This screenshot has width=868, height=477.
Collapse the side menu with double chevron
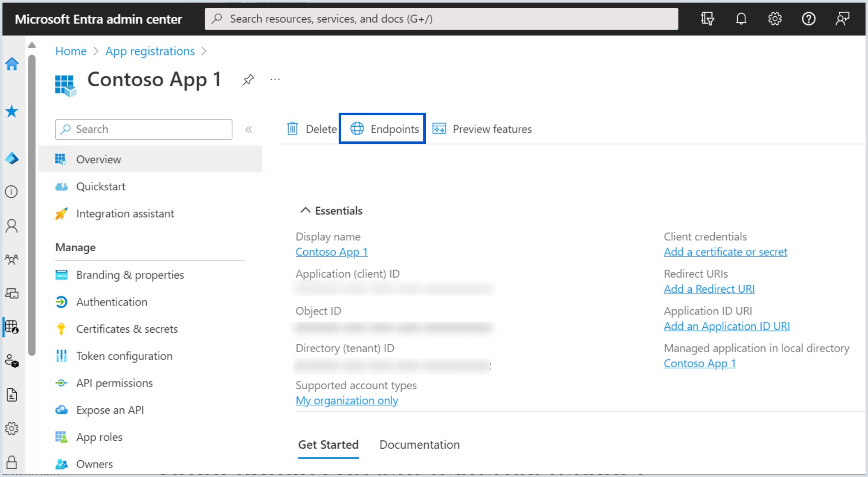[x=249, y=130]
